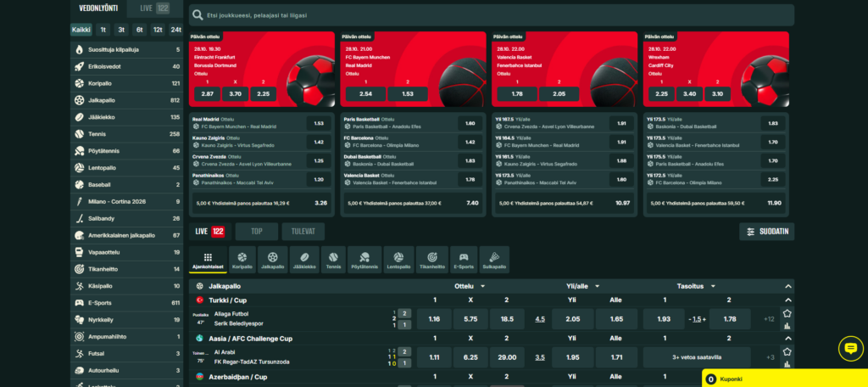Add combo with total odds 7.40
The height and width of the screenshot is (387, 868).
point(413,203)
